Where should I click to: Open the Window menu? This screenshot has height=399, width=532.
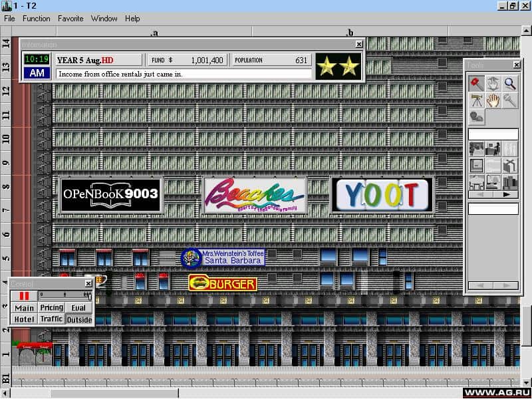(x=104, y=19)
